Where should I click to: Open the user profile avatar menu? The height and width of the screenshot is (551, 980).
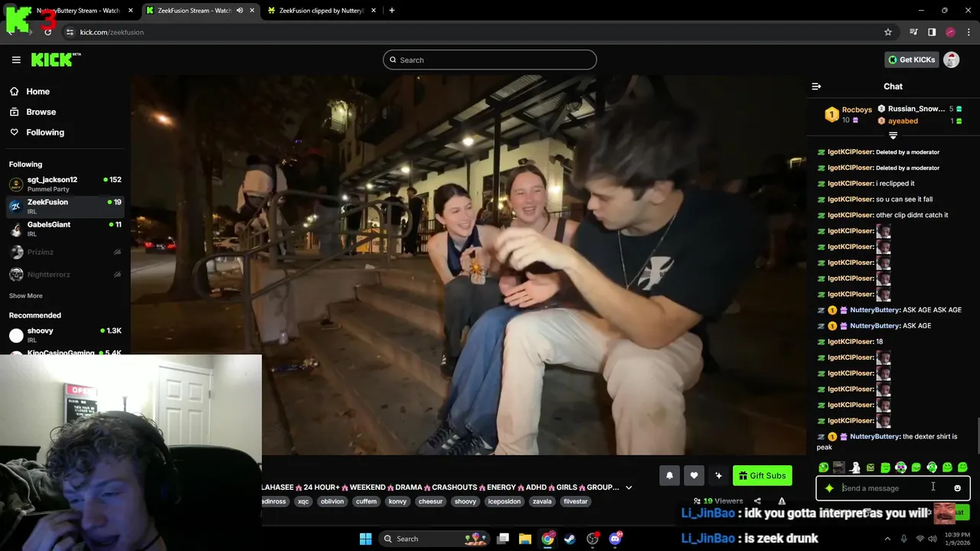951,60
